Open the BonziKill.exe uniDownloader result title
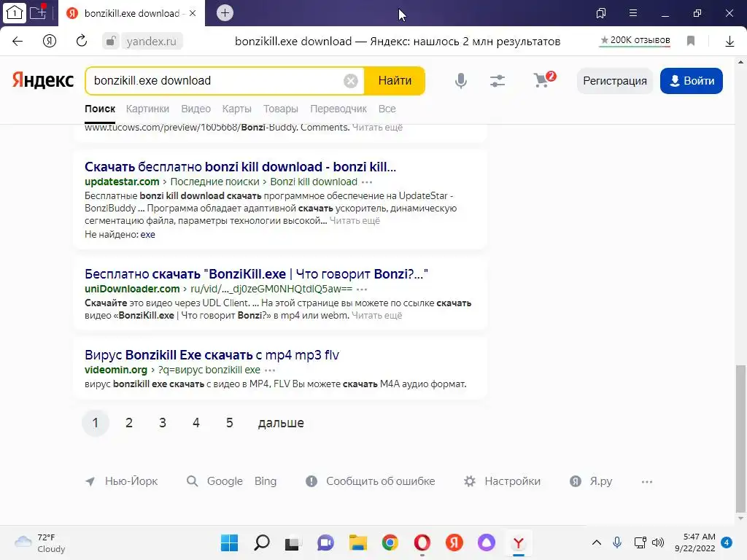Screen dimensions: 747x560 tap(256, 274)
